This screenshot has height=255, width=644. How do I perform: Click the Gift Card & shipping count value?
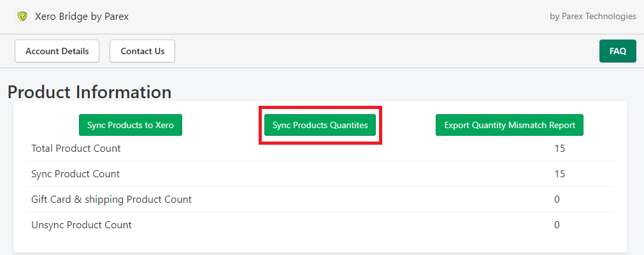(557, 200)
